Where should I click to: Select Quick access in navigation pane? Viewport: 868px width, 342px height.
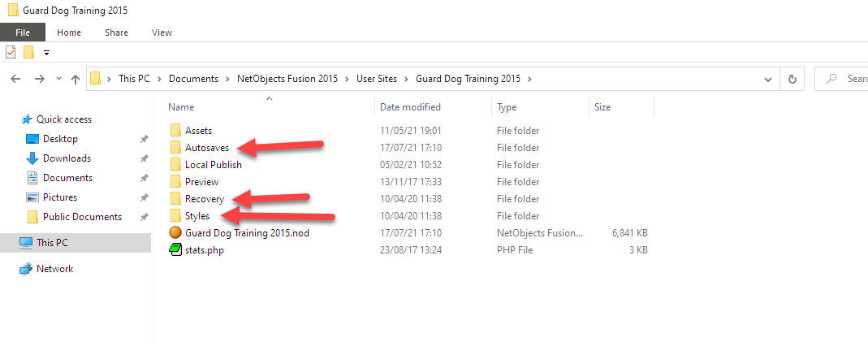(x=64, y=119)
